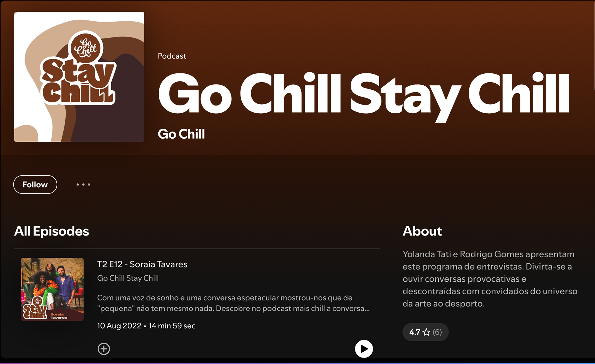The width and height of the screenshot is (595, 364).
Task: Select the All Episodes heading
Action: point(51,231)
